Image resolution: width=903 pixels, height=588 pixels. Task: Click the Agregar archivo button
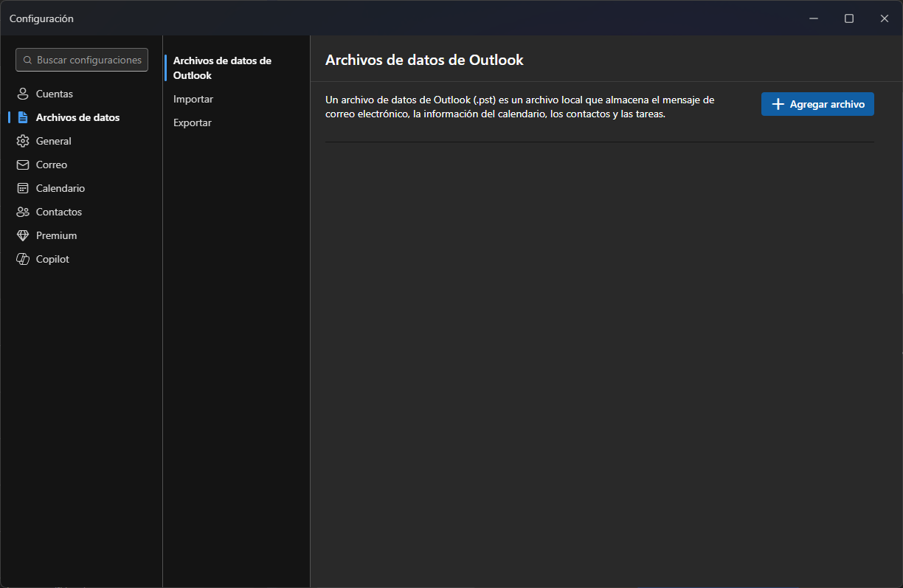click(x=817, y=105)
